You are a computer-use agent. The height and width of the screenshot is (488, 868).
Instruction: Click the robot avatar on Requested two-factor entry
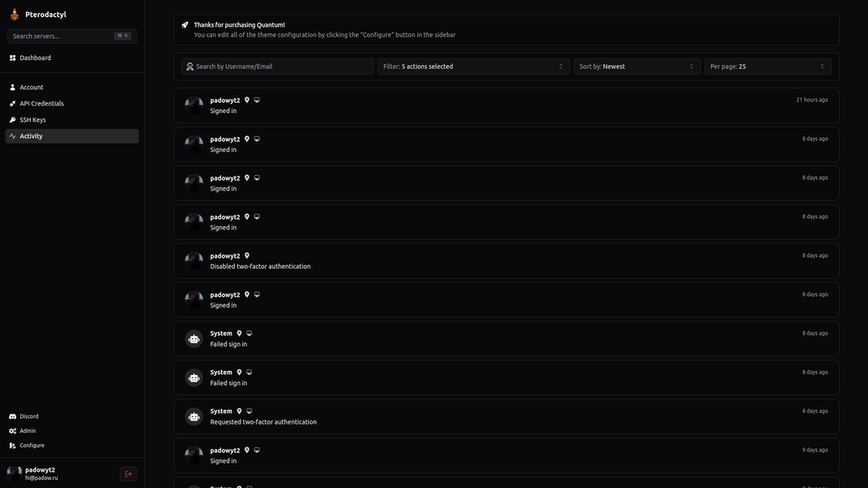click(x=193, y=416)
